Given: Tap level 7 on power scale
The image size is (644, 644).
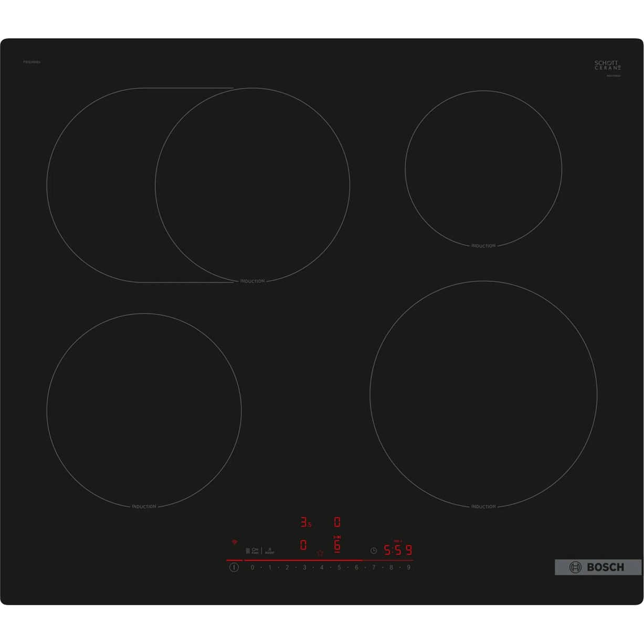Looking at the screenshot, I should pyautogui.click(x=374, y=567).
